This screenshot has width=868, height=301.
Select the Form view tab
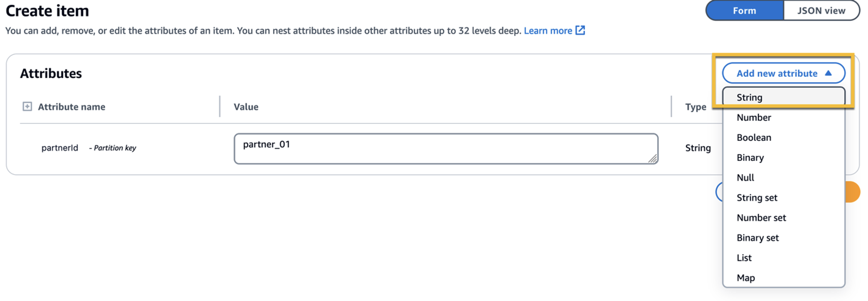coord(744,10)
